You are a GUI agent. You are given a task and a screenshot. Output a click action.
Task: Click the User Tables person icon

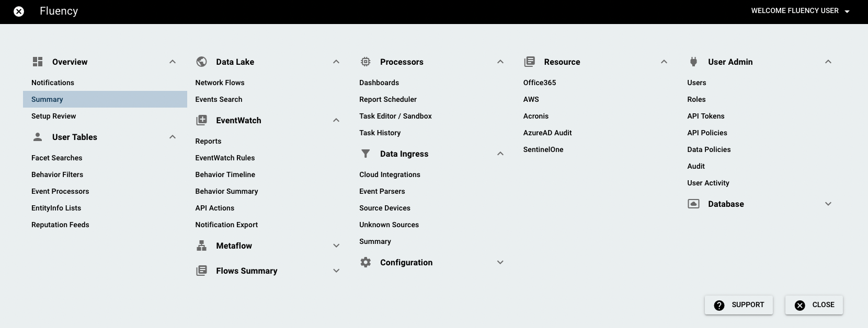(x=38, y=137)
